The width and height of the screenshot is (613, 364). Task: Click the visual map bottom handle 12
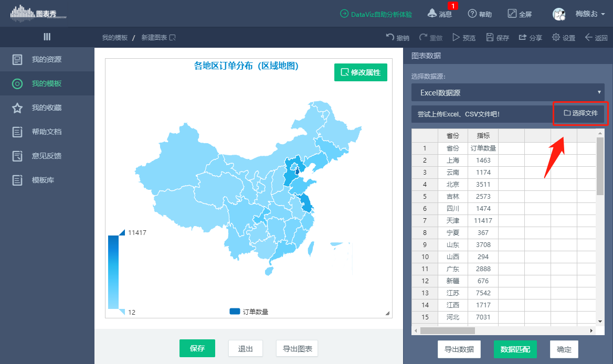click(x=122, y=312)
